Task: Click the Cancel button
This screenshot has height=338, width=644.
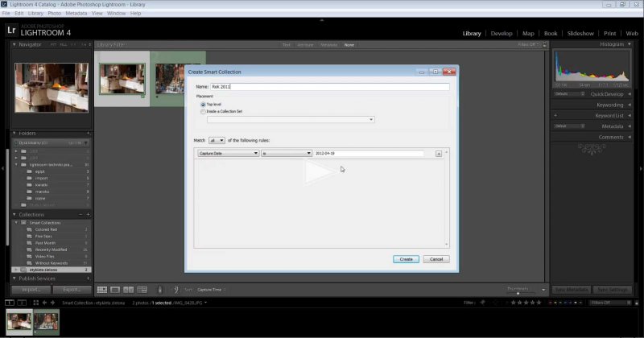Action: (436, 259)
